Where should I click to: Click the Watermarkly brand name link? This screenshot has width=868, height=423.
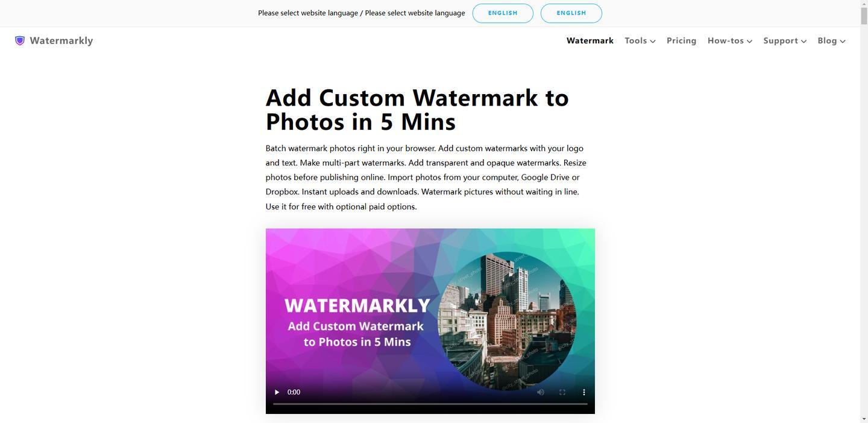(61, 40)
